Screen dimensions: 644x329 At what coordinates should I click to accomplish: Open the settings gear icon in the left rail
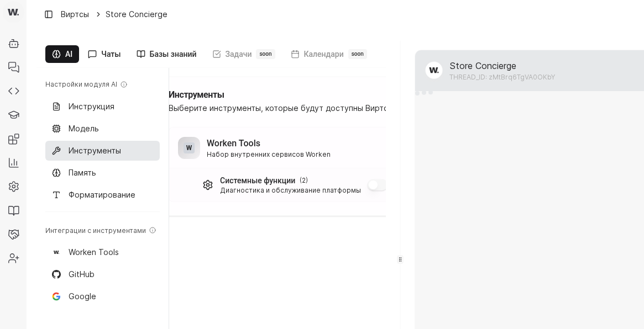pyautogui.click(x=13, y=187)
